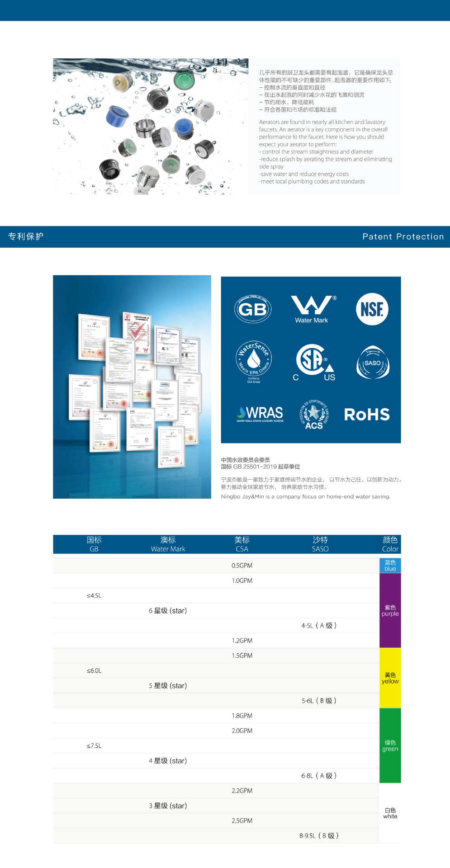This screenshot has width=450, height=868.
Task: Click the CSA column header
Action: click(x=242, y=544)
